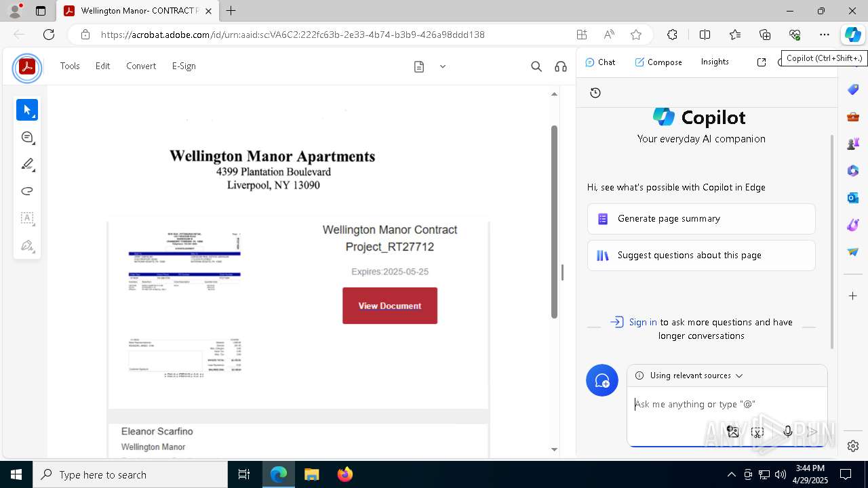Viewport: 868px width, 488px height.
Task: Click the address bar URL
Action: [x=293, y=35]
